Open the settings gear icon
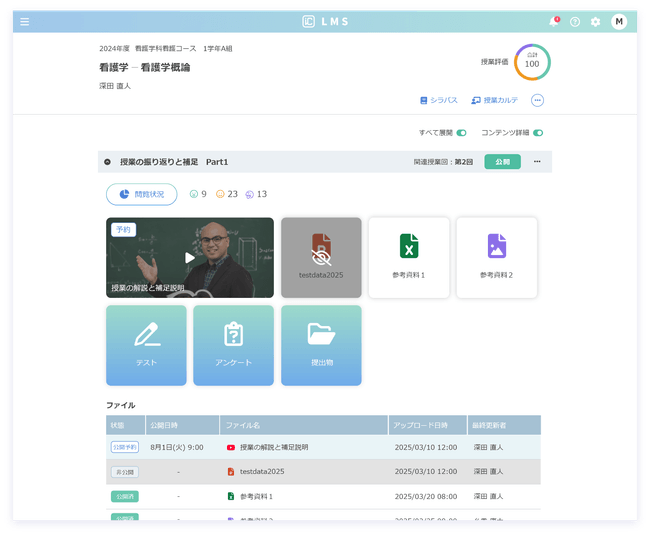650x536 pixels. click(x=596, y=22)
